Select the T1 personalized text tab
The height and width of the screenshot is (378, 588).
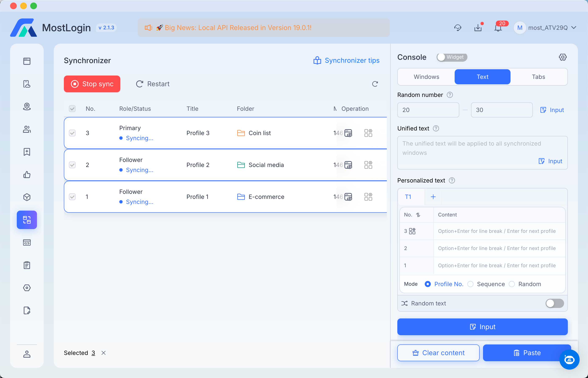[x=408, y=197]
